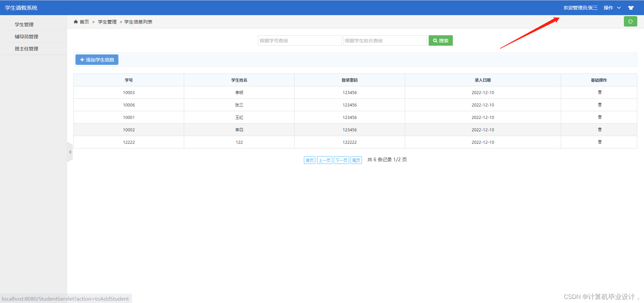This screenshot has height=303, width=644.
Task: Click the 学生请假系统 title
Action: (21, 8)
